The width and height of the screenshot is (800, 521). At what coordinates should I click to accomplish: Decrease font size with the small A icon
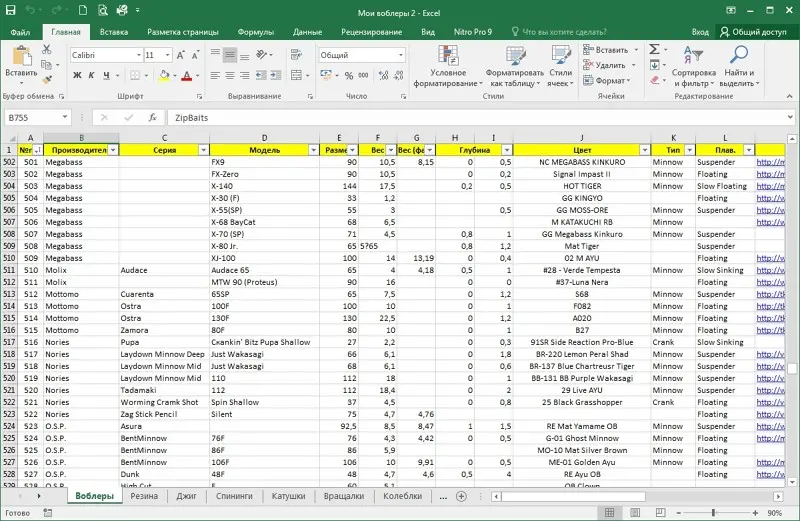point(195,55)
